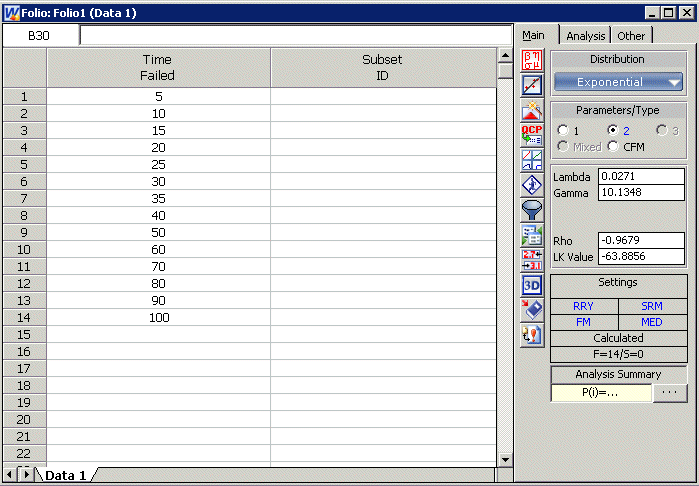Open the Exponential distribution dropdown
This screenshot has height=486, width=699.
(x=618, y=83)
